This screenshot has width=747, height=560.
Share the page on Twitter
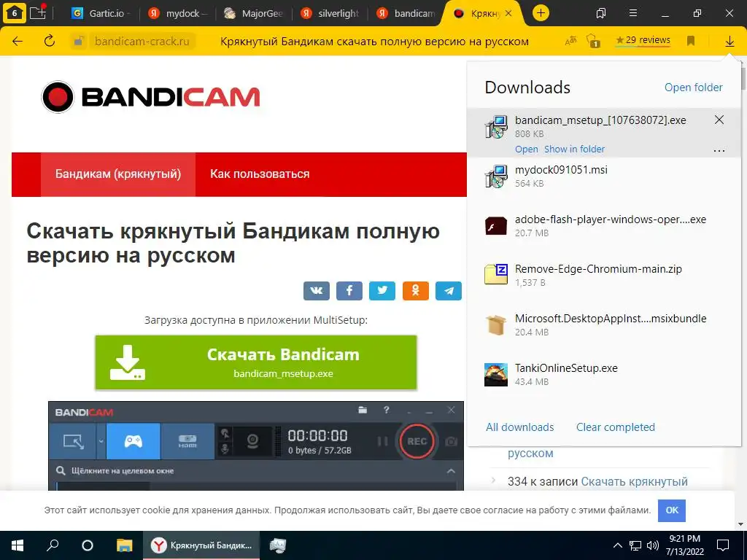[x=382, y=290]
